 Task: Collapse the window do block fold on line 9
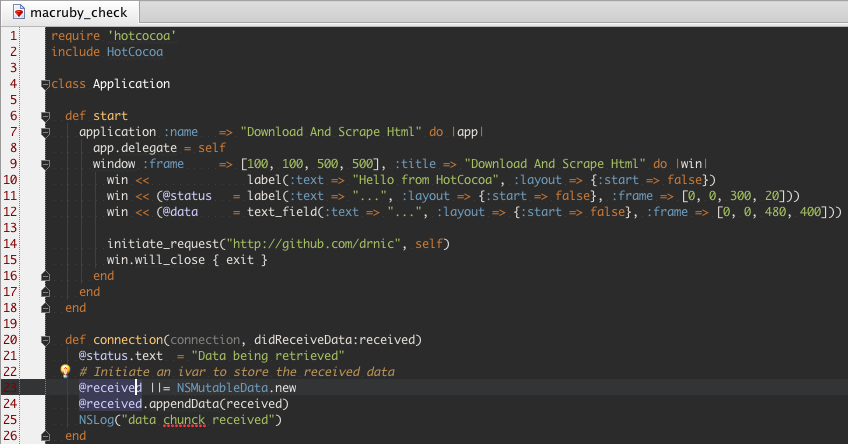[45, 164]
